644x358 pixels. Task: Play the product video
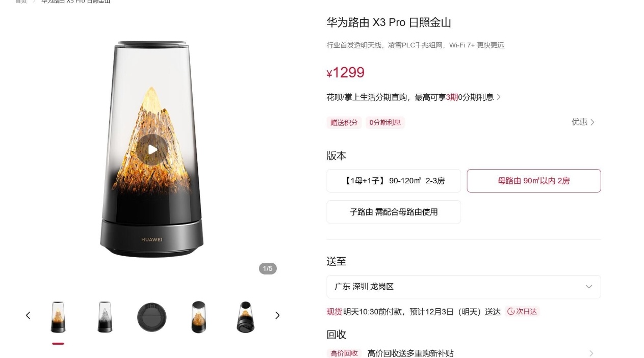[152, 150]
